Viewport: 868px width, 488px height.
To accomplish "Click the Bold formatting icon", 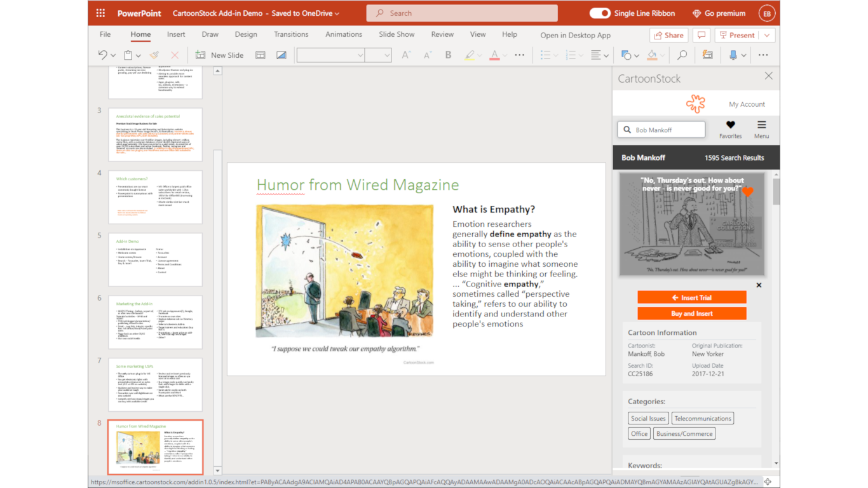I will 448,55.
